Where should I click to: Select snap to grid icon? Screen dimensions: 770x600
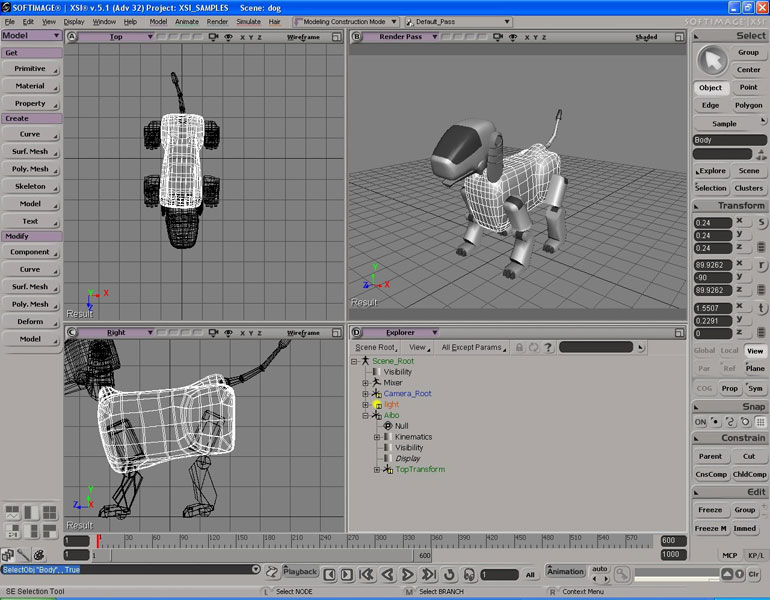click(x=761, y=422)
